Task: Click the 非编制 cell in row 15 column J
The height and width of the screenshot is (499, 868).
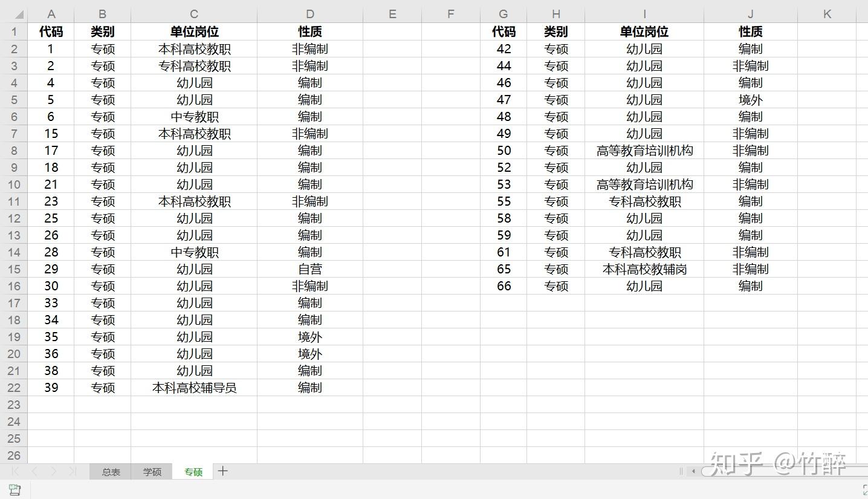Action: 751,269
